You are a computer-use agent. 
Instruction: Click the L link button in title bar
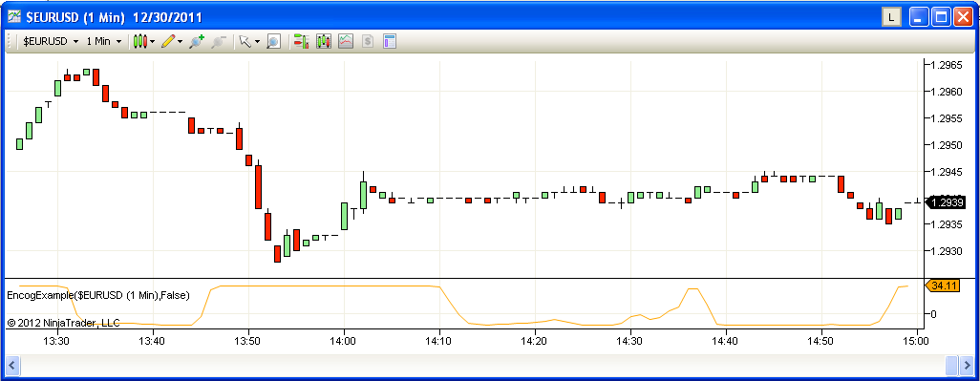tap(891, 17)
